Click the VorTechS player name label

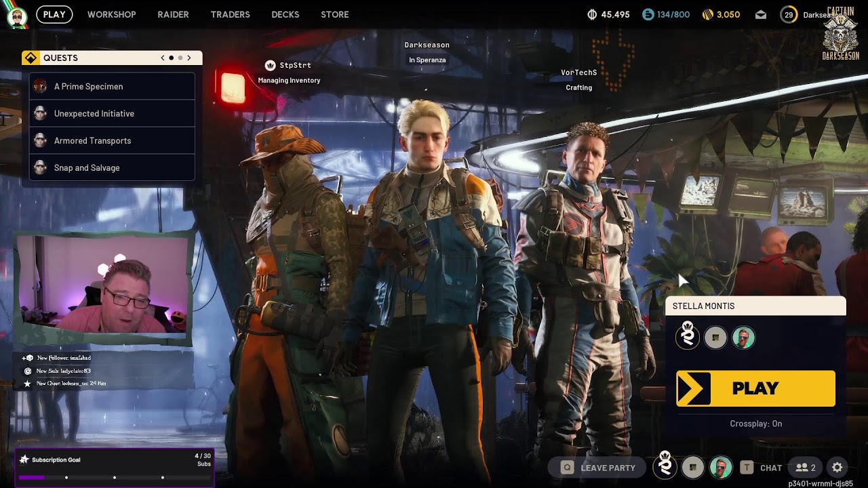(579, 73)
